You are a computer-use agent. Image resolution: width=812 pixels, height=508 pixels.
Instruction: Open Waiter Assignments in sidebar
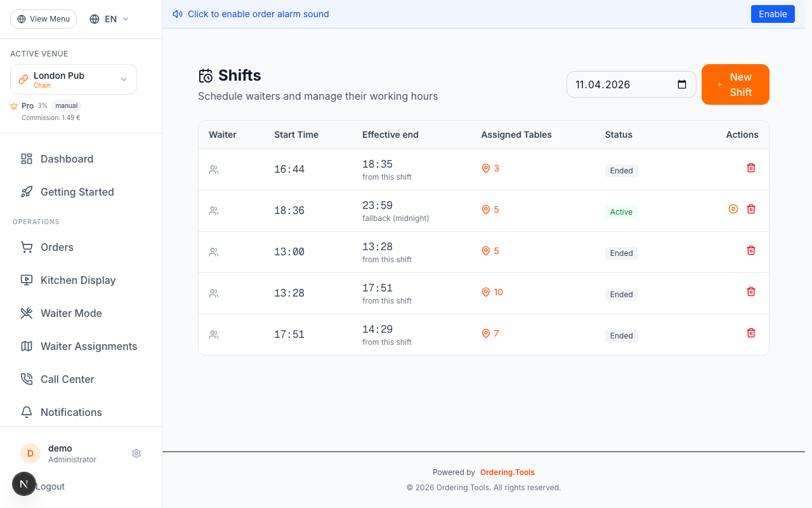(89, 346)
